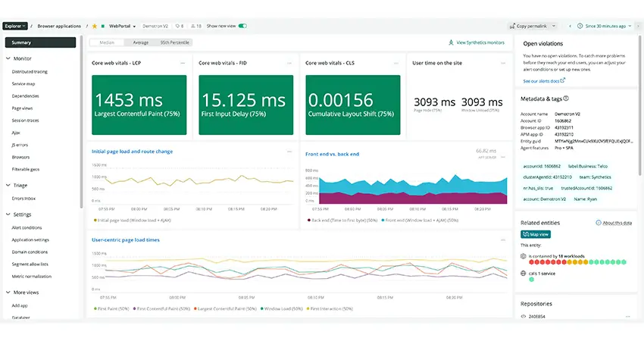The width and height of the screenshot is (644, 341).
Task: Open the Since 30 minutes ago time picker
Action: click(x=604, y=26)
